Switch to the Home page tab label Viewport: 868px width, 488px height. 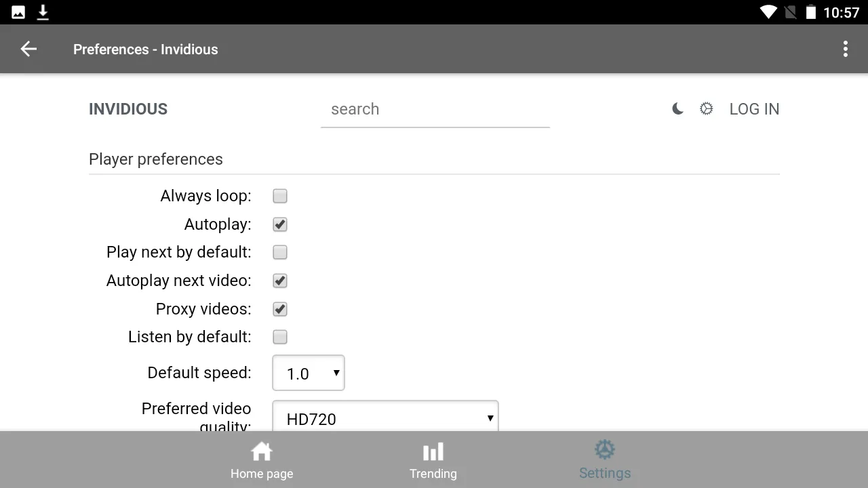point(262,474)
